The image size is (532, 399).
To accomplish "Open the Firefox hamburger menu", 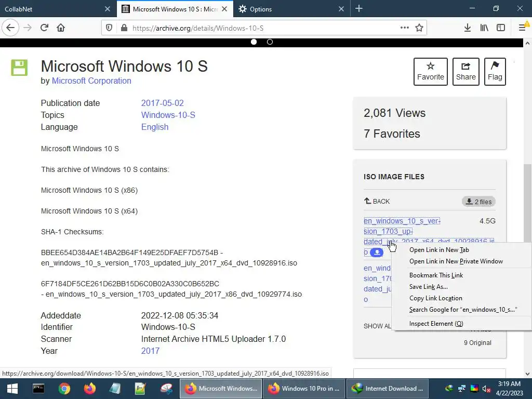I will tap(523, 28).
